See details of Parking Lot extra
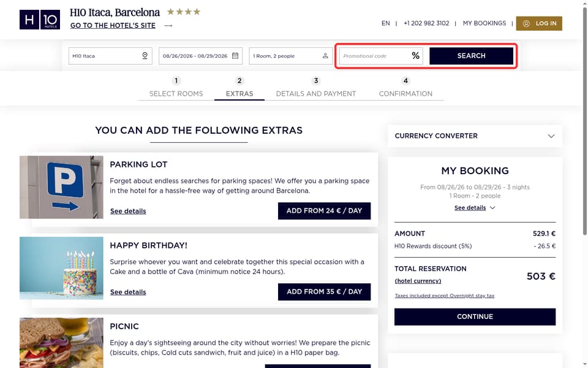Image resolution: width=588 pixels, height=368 pixels. pos(128,211)
